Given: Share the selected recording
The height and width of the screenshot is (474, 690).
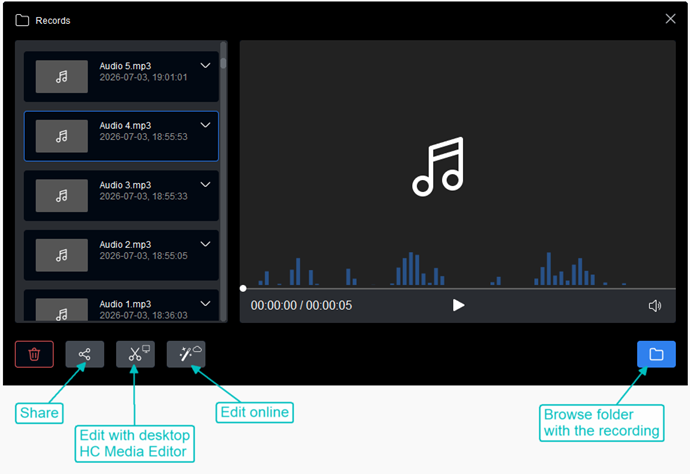Looking at the screenshot, I should pyautogui.click(x=84, y=354).
